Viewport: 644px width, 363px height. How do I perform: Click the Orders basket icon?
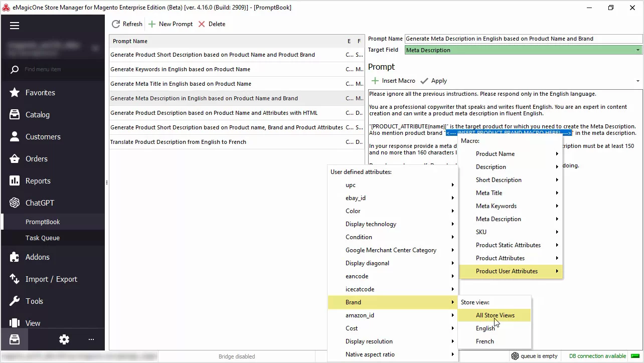coord(15,159)
